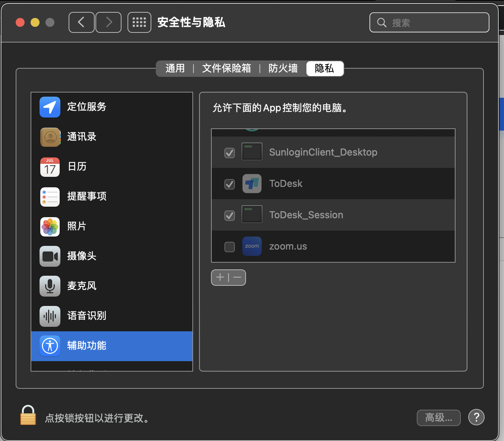Select 辅助功能 in the sidebar
Viewport: 504px width, 441px height.
click(112, 346)
